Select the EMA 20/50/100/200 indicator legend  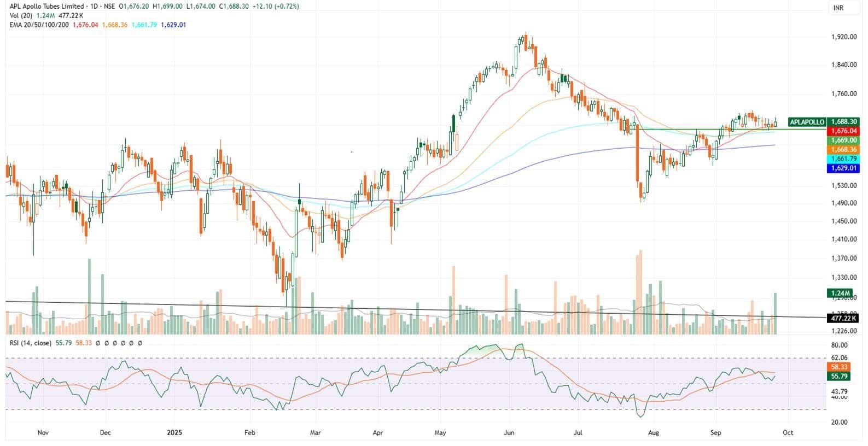click(x=39, y=25)
